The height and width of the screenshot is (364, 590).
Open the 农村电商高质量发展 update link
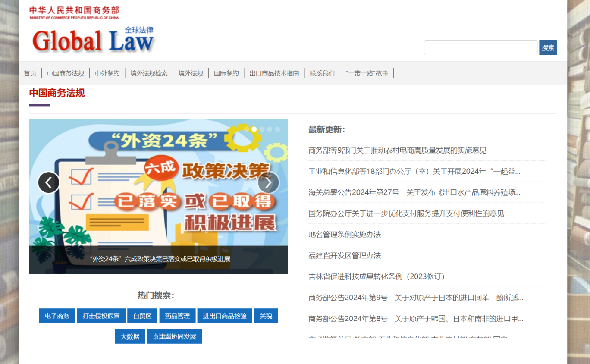[x=397, y=150]
